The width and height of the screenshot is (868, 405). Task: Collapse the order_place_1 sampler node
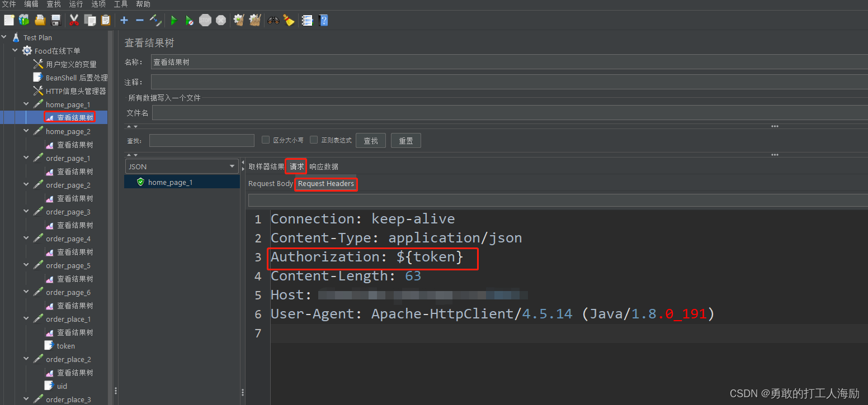(x=26, y=319)
